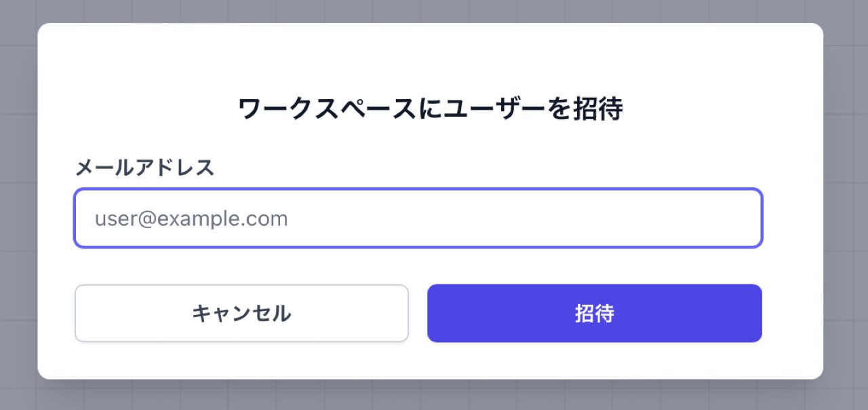
Task: Click the heading of the invite modal
Action: point(430,109)
